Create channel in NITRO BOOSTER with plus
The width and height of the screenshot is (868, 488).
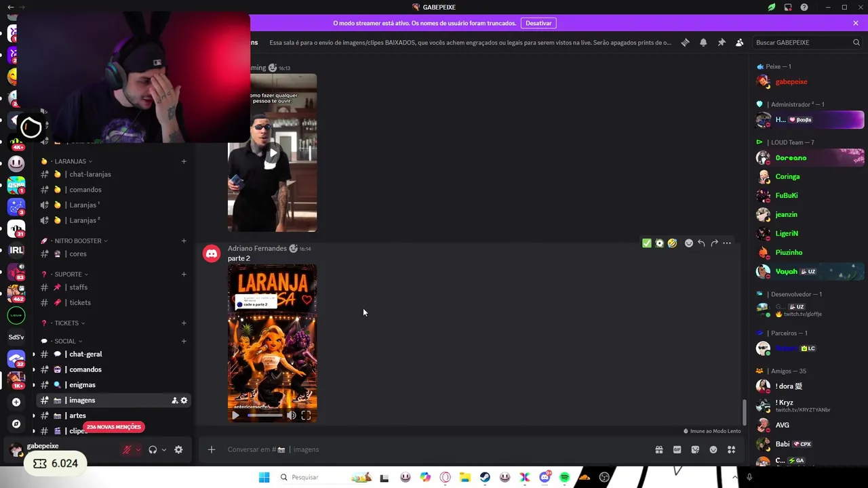[x=184, y=241]
